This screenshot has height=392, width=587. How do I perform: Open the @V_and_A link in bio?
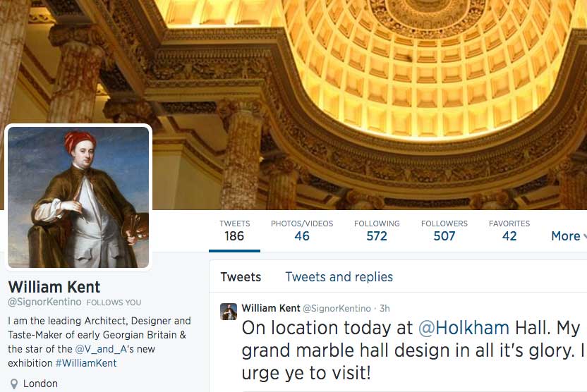point(101,349)
